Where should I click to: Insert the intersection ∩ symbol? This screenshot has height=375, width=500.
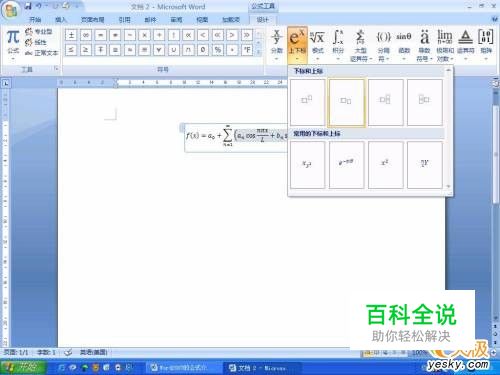pyautogui.click(x=188, y=50)
